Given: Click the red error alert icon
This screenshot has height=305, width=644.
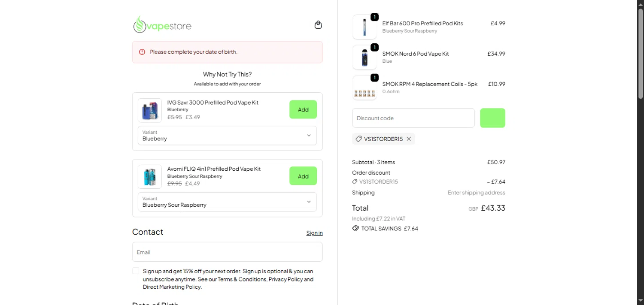Looking at the screenshot, I should tap(142, 52).
